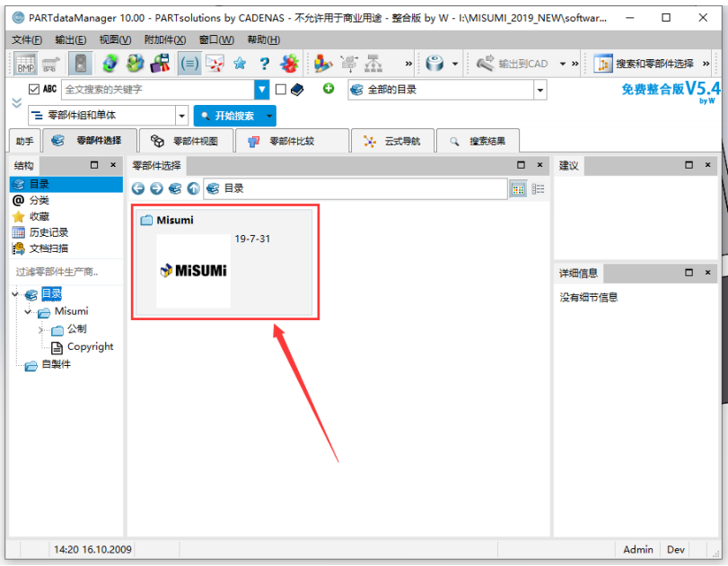This screenshot has height=566, width=728.
Task: Toggle the ABC full-text search checkbox
Action: pyautogui.click(x=34, y=90)
